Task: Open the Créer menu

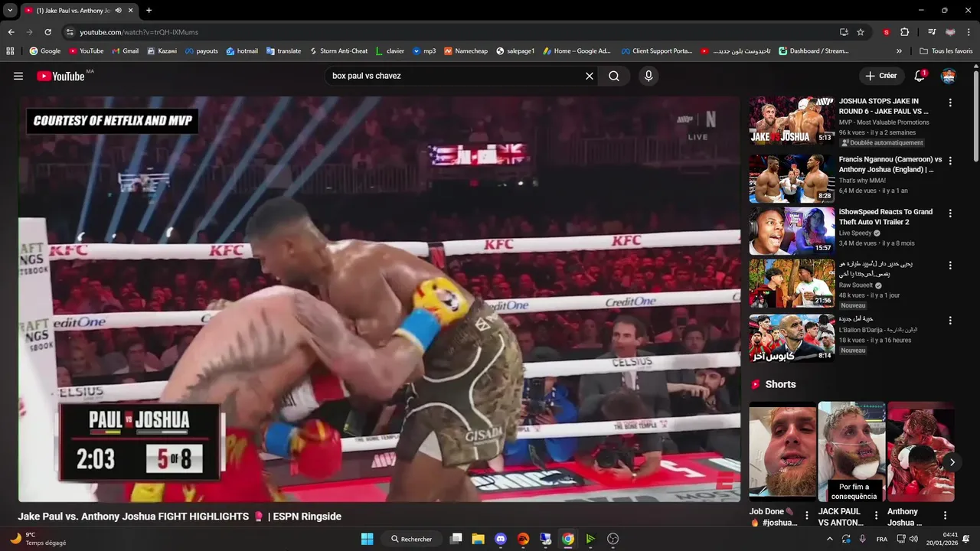Action: click(x=881, y=76)
